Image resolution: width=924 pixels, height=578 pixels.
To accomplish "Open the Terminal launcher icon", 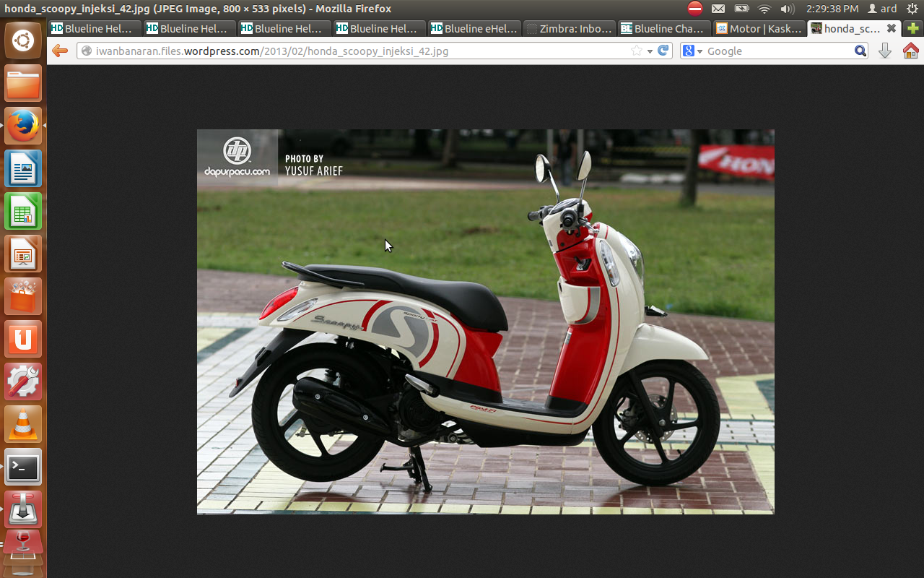I will coord(23,467).
